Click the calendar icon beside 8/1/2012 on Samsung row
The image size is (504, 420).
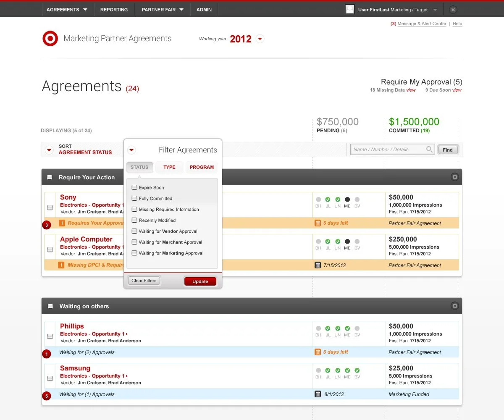(318, 394)
